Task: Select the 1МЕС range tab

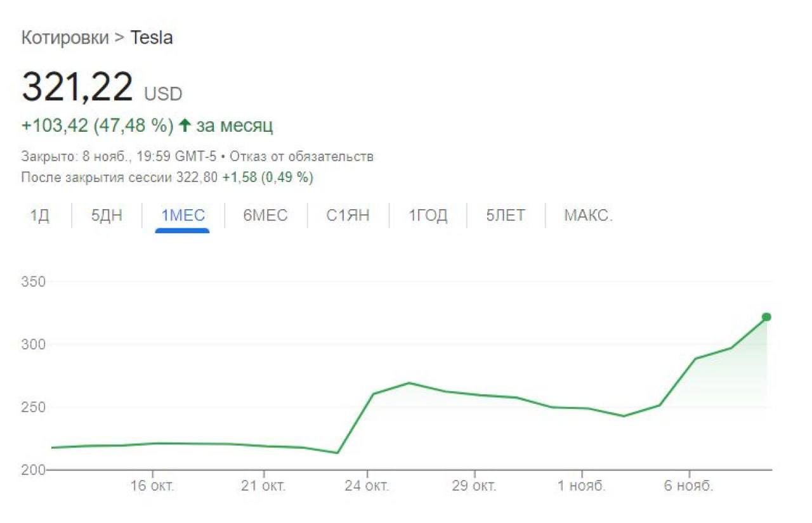Action: [x=183, y=216]
